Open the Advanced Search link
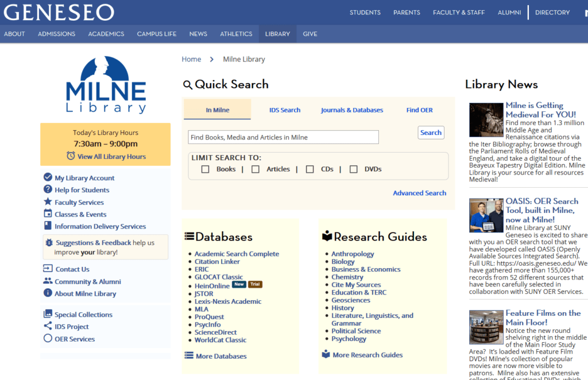 419,193
